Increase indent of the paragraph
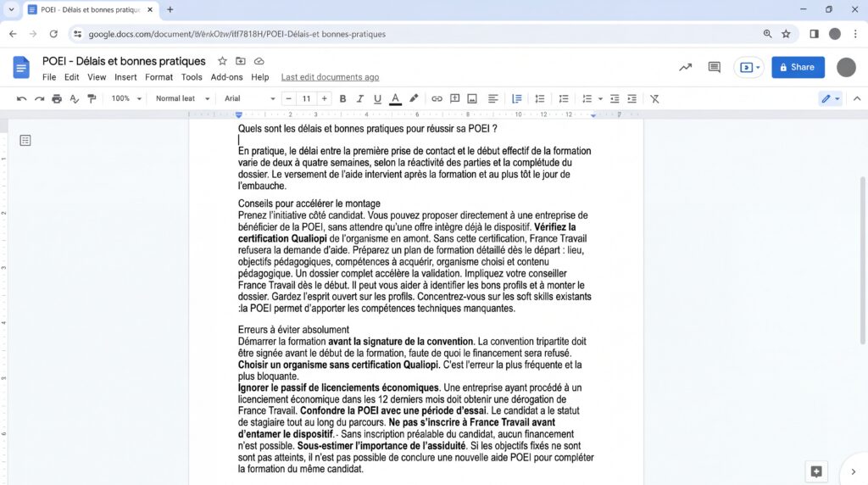This screenshot has height=485, width=868. pos(632,98)
